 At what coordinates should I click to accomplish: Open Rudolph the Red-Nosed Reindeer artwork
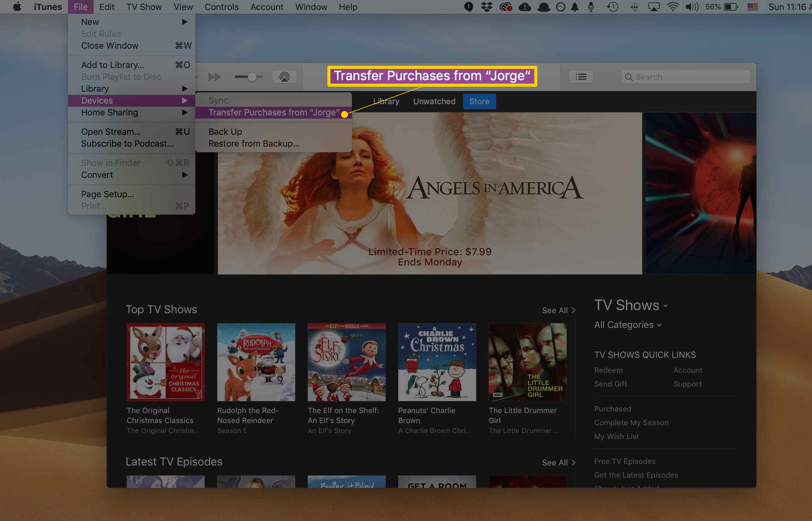256,362
